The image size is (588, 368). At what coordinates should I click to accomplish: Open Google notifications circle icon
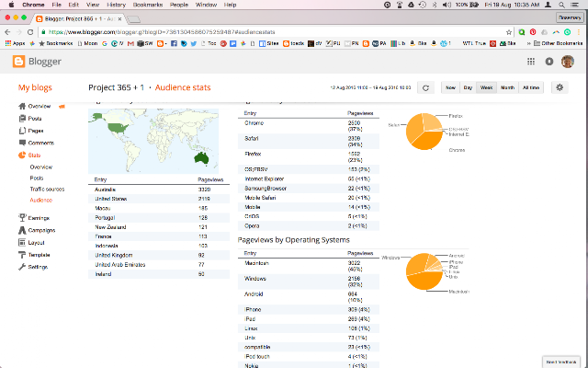(x=549, y=62)
